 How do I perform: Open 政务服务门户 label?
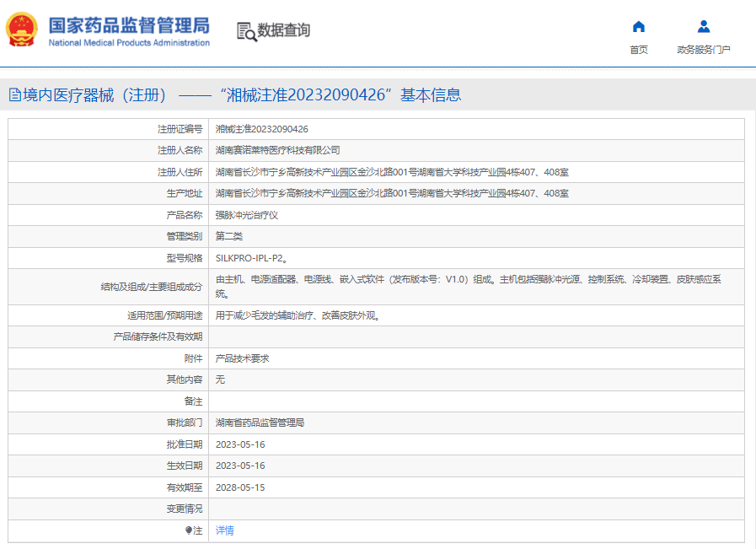click(704, 50)
